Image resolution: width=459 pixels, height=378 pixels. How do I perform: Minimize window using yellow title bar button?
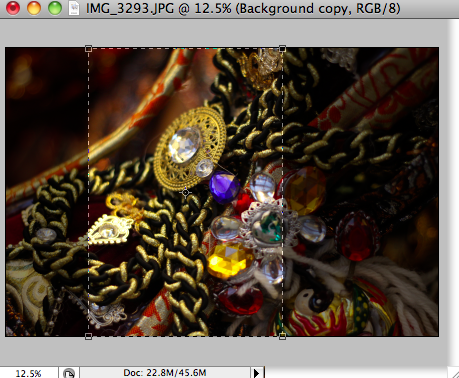tap(34, 8)
